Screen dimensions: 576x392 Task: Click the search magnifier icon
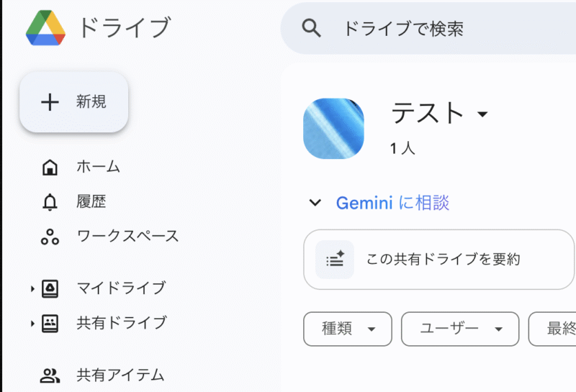coord(311,28)
